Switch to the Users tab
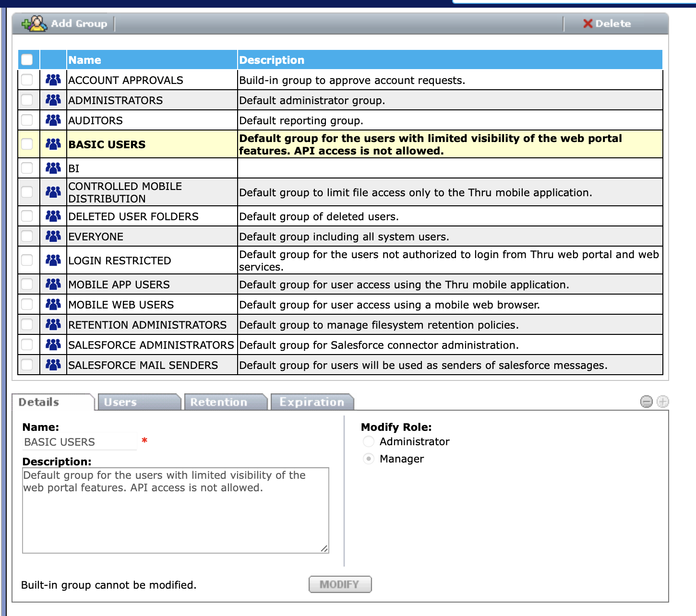This screenshot has width=696, height=616. coord(138,402)
